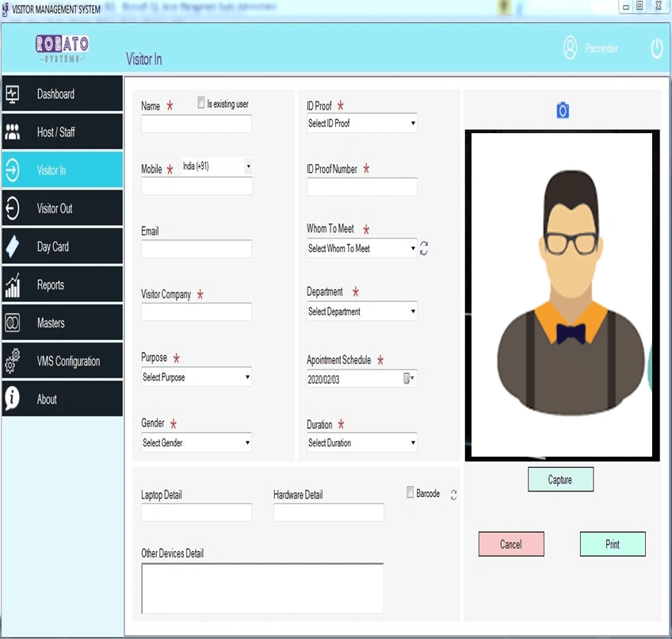Click inside the Other Devices Detail field

[x=262, y=587]
